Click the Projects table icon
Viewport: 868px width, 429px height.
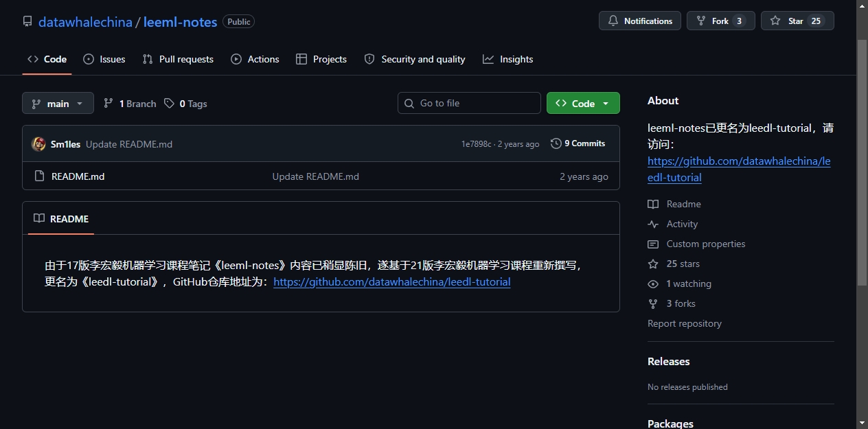301,59
